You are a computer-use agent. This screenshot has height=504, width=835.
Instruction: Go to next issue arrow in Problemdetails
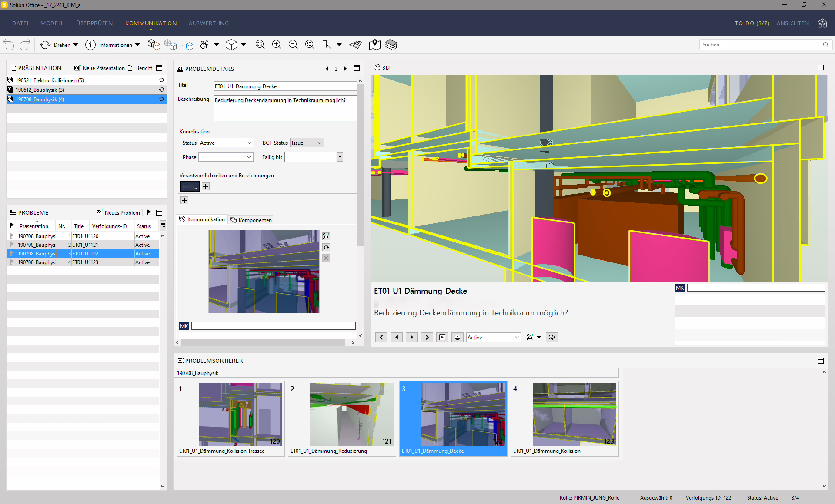345,69
